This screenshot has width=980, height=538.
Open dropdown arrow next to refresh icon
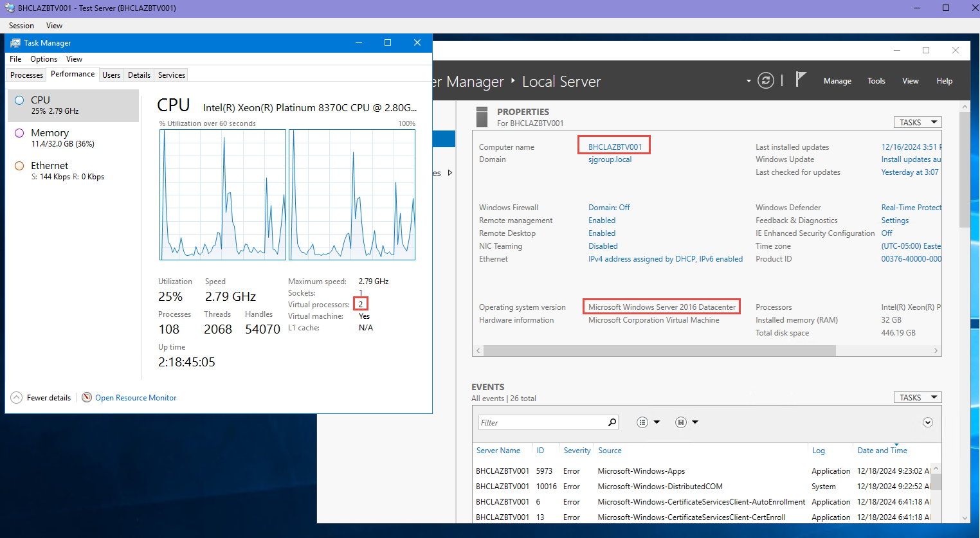[x=749, y=81]
